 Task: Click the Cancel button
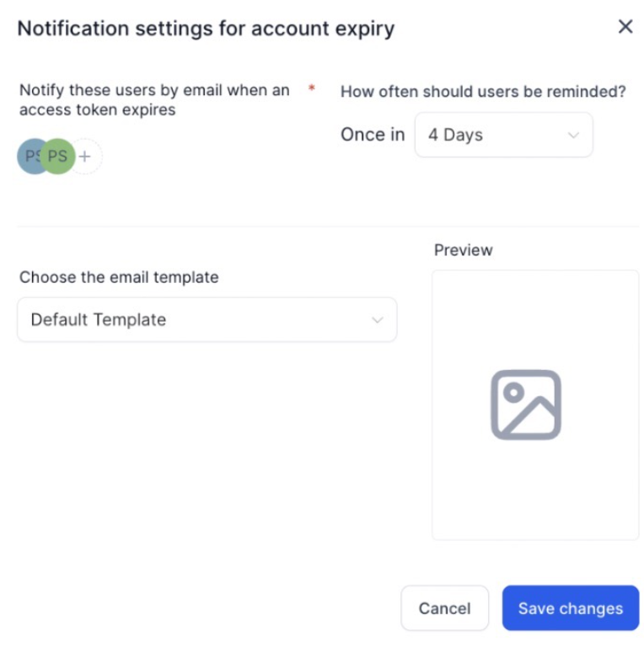coord(444,608)
